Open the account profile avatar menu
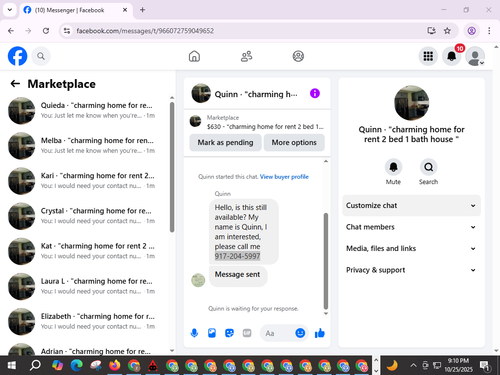The width and height of the screenshot is (500, 375). point(475,56)
